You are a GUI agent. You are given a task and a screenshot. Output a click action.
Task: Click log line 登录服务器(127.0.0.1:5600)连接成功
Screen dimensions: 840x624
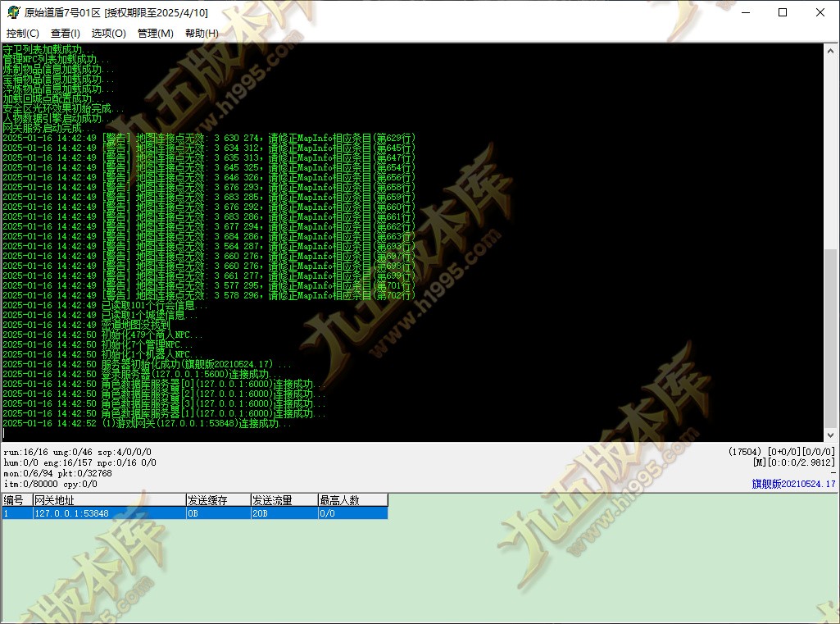click(142, 374)
